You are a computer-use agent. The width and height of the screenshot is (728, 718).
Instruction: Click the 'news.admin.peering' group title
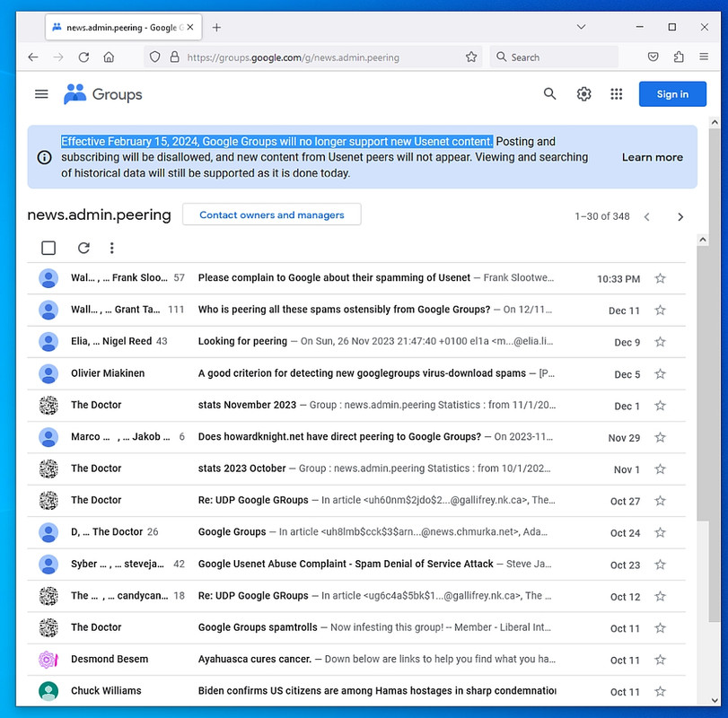click(x=99, y=215)
